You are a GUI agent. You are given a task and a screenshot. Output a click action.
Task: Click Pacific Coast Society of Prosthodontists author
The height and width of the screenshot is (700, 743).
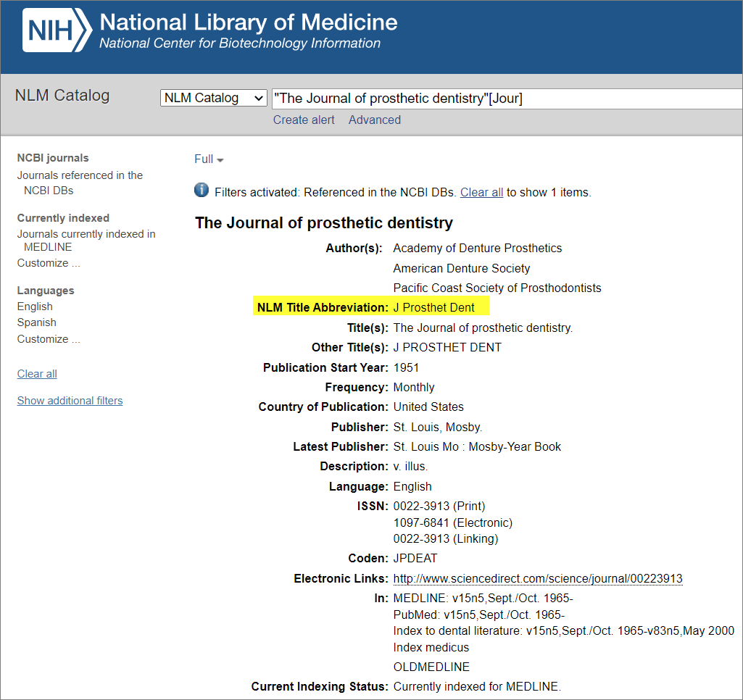coord(497,288)
